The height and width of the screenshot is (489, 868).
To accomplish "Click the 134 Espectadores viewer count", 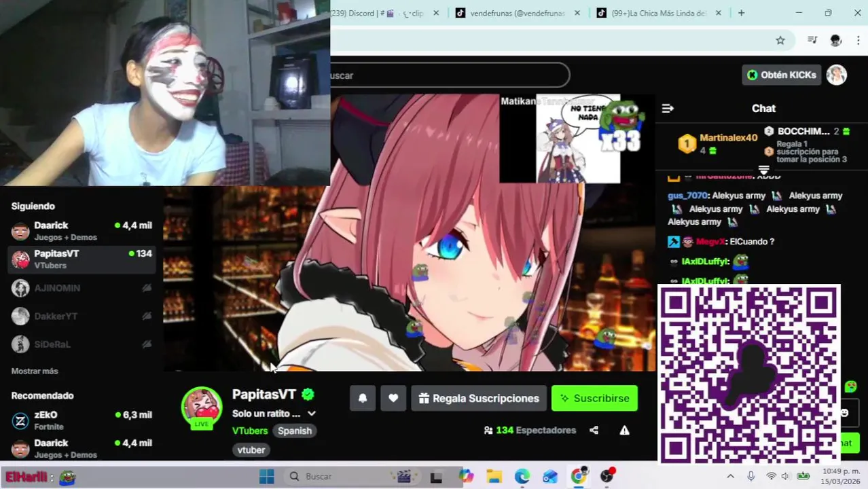I will (x=530, y=430).
